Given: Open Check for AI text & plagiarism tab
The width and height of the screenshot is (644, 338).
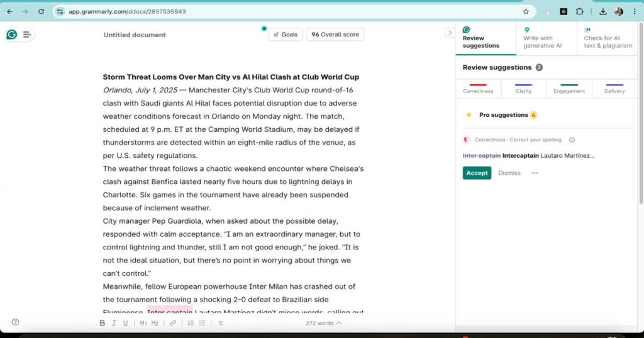Looking at the screenshot, I should [608, 38].
